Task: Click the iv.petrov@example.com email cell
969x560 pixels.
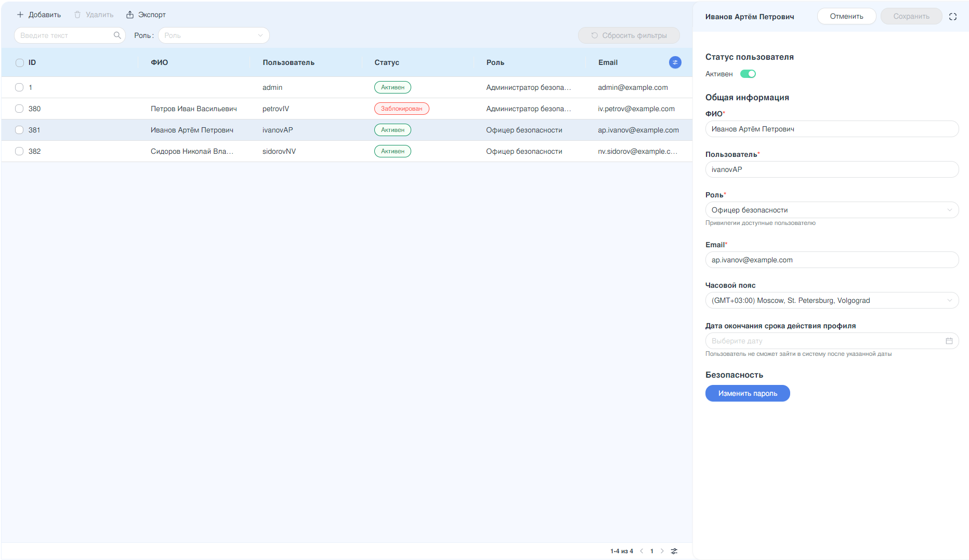Action: (636, 109)
